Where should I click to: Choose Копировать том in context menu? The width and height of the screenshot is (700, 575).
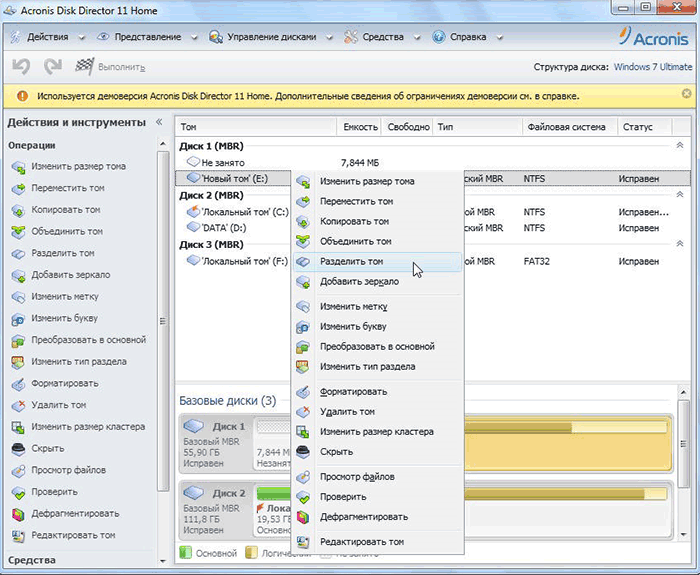pos(377,221)
